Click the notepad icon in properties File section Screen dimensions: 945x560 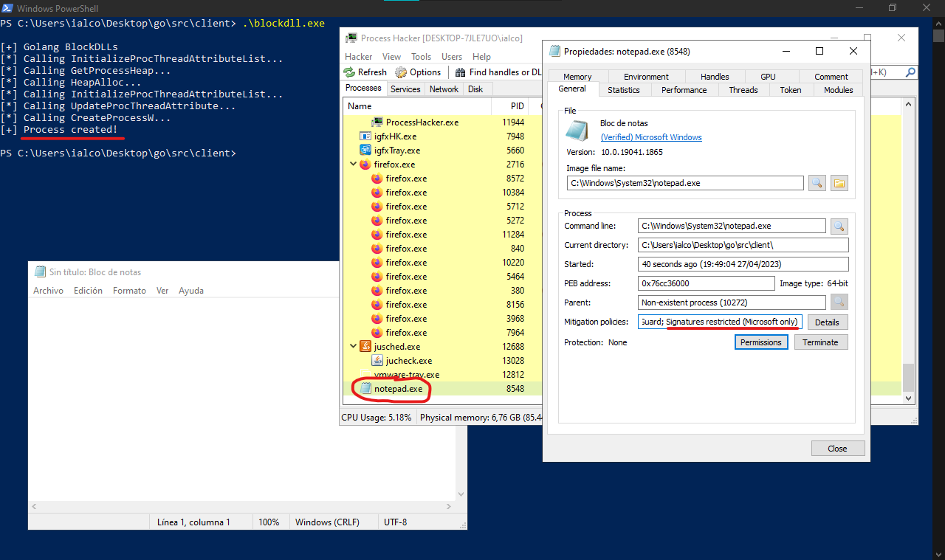(x=577, y=130)
